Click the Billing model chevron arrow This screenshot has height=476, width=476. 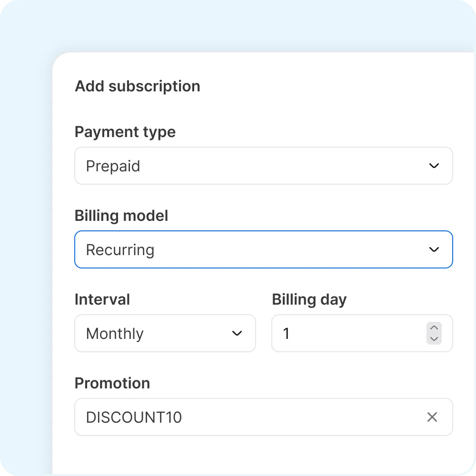point(434,250)
